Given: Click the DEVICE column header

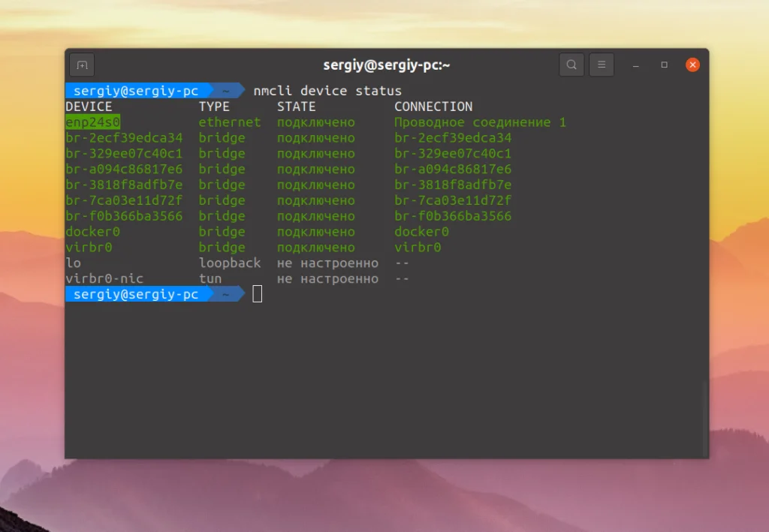Looking at the screenshot, I should coord(89,106).
